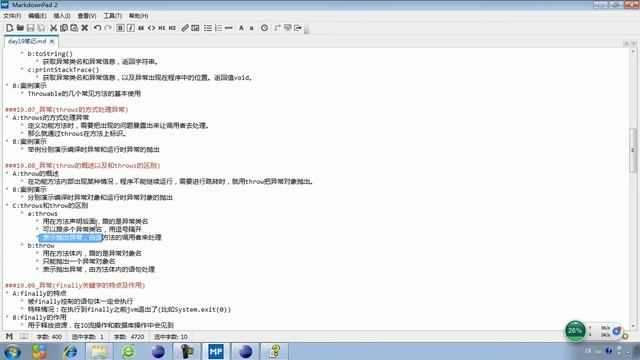Insert a timestamp with the clock icon

tap(264, 28)
